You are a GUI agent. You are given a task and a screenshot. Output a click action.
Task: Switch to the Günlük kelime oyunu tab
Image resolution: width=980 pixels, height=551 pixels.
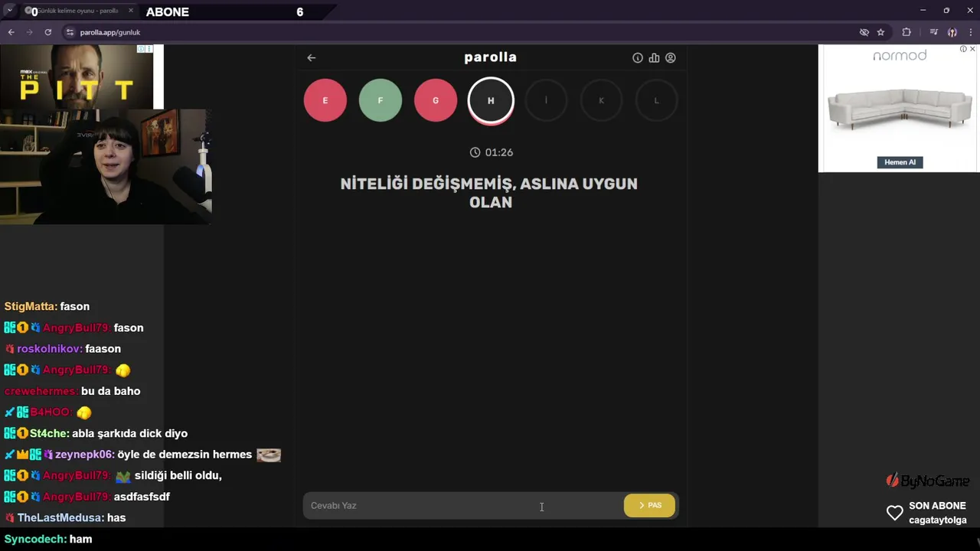[77, 11]
